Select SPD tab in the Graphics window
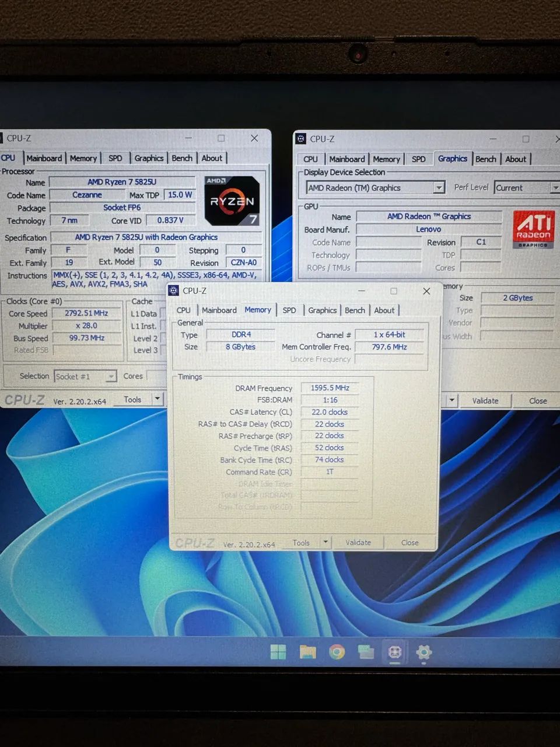 click(x=419, y=159)
